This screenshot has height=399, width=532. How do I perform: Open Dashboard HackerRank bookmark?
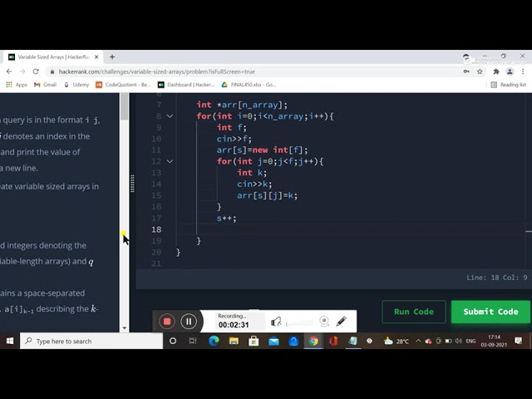pyautogui.click(x=186, y=85)
